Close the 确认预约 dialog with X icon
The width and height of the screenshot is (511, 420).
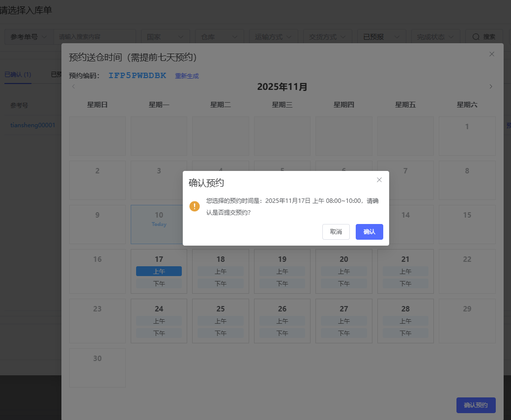379,180
